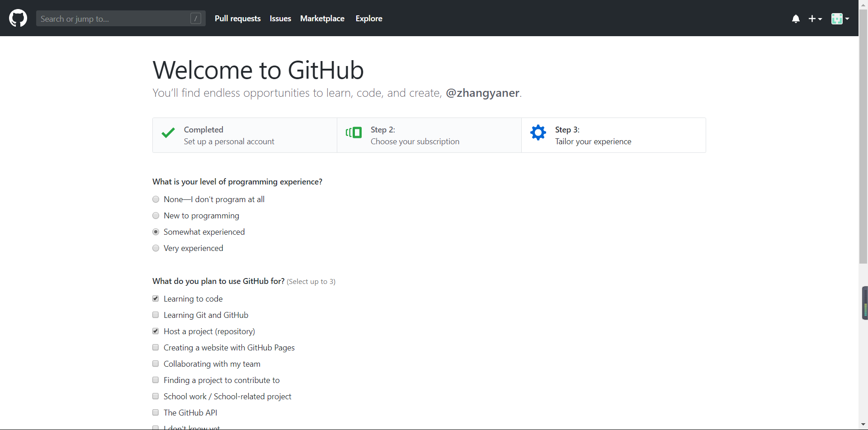Open the notifications bell icon
The height and width of the screenshot is (430, 868).
coord(796,19)
